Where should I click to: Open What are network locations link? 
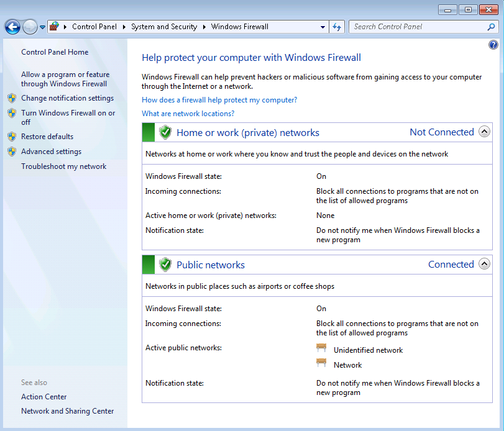[188, 114]
